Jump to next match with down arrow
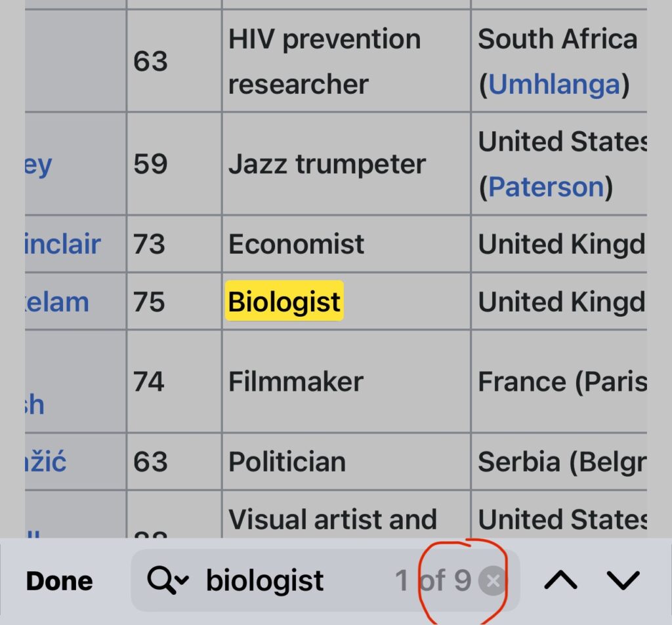The image size is (672, 625). (623, 580)
